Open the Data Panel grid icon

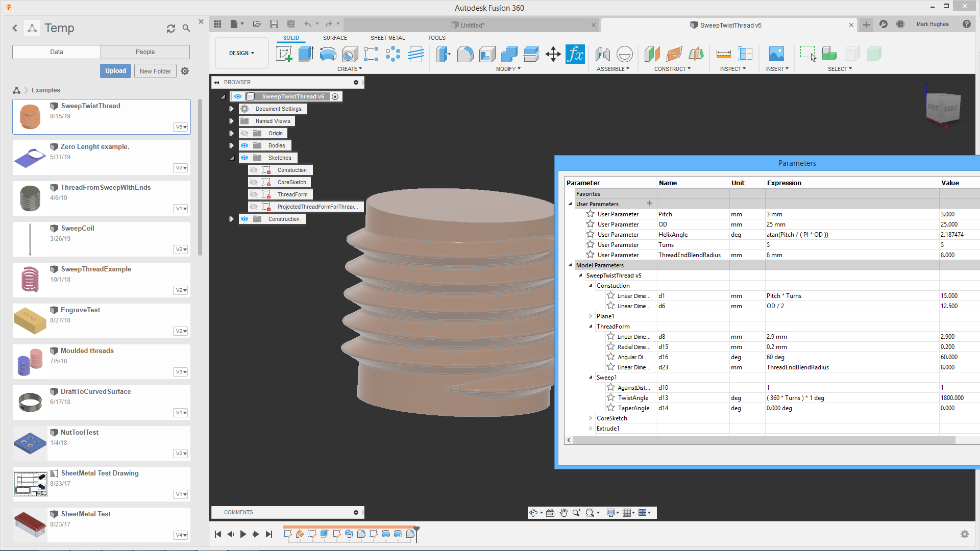click(x=217, y=24)
